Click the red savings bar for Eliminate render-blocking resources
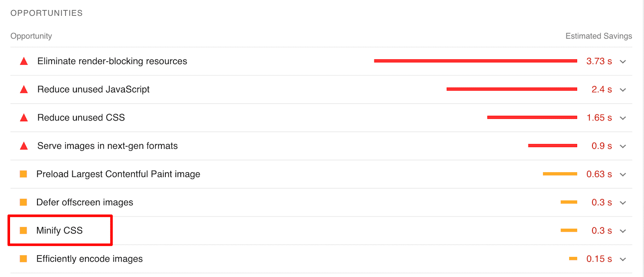The width and height of the screenshot is (644, 277). 475,60
